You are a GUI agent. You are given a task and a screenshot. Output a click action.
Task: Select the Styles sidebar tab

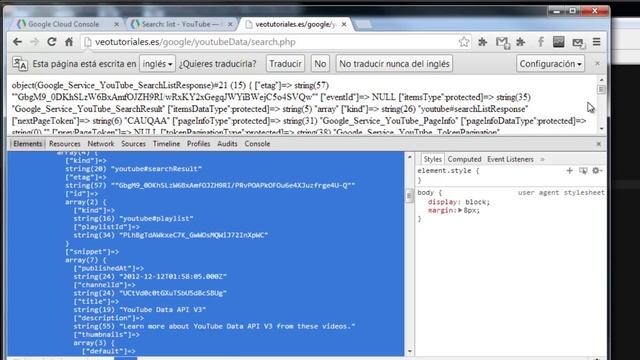click(432, 159)
